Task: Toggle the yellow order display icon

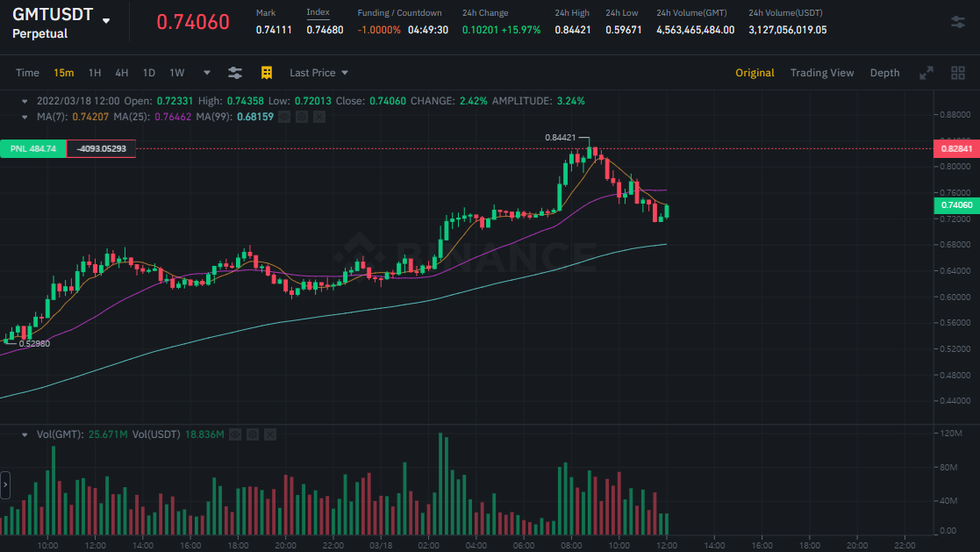Action: (x=267, y=73)
